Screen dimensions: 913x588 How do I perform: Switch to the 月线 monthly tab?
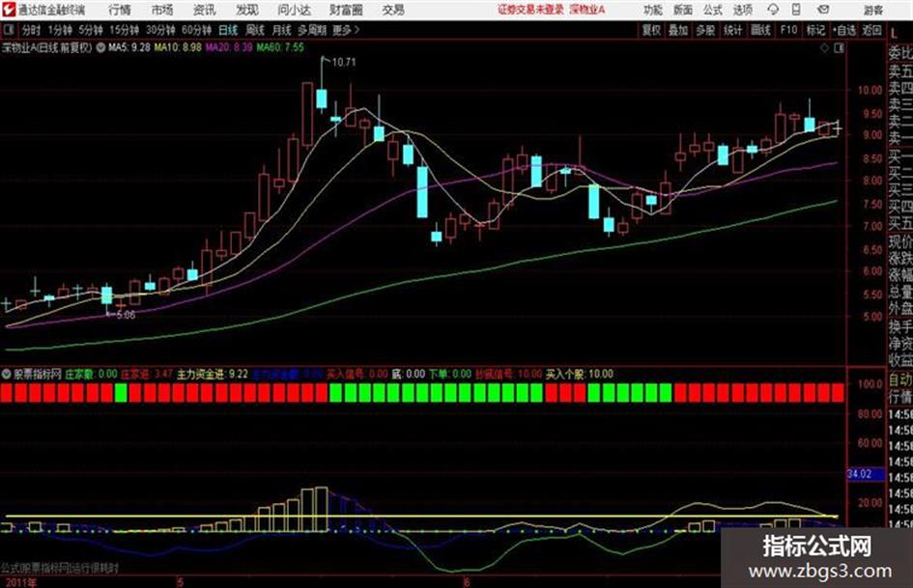pyautogui.click(x=282, y=30)
